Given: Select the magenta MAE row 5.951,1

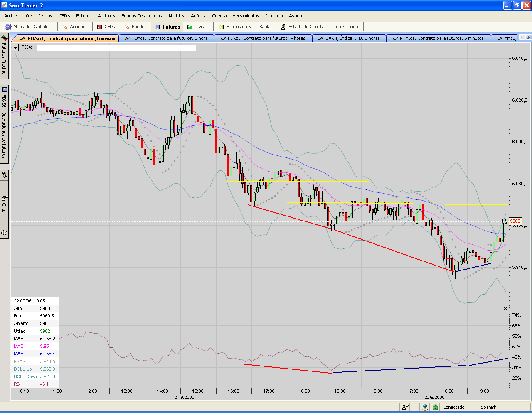Looking at the screenshot, I should click(x=35, y=346).
